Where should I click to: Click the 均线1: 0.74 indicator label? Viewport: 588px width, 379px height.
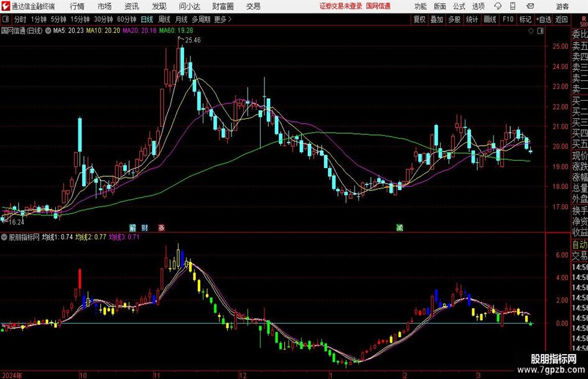(x=57, y=237)
